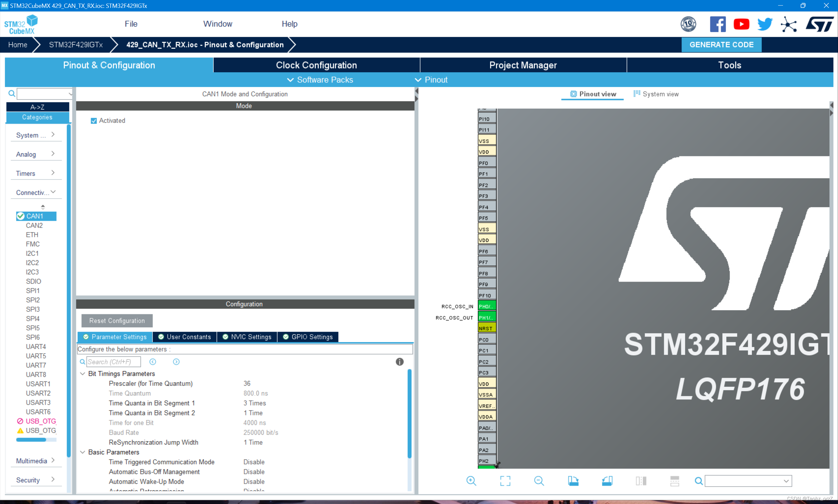838x504 pixels.
Task: Click the GENERATE CODE button
Action: pos(721,44)
